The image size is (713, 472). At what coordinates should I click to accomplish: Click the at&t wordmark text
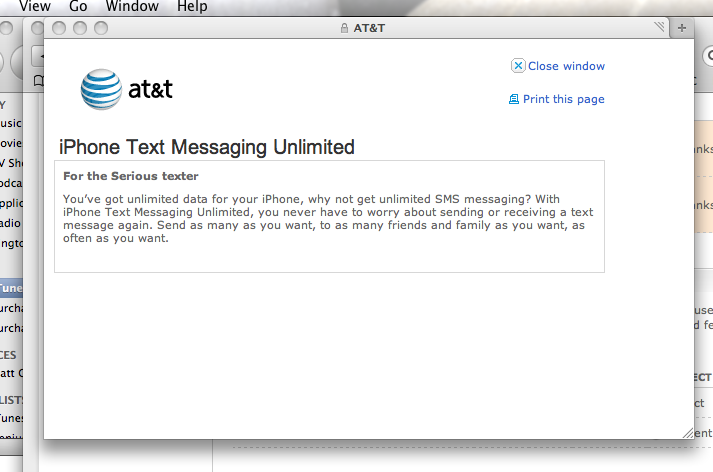point(151,89)
